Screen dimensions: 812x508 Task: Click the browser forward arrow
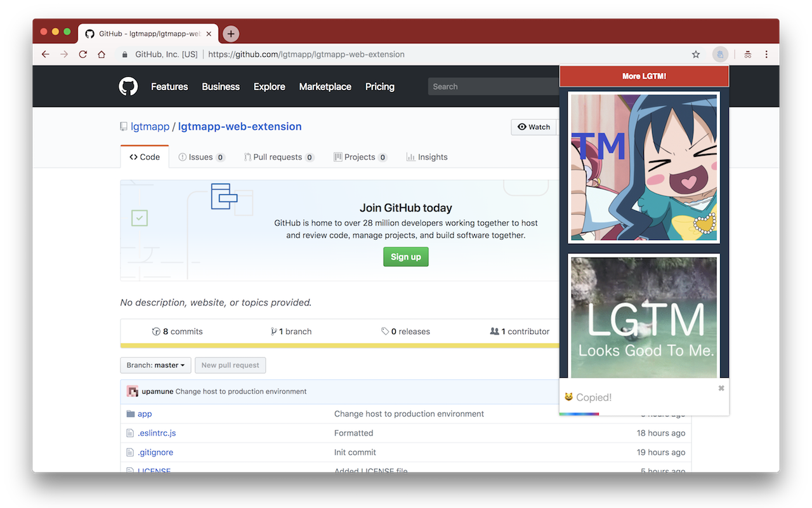pyautogui.click(x=64, y=55)
